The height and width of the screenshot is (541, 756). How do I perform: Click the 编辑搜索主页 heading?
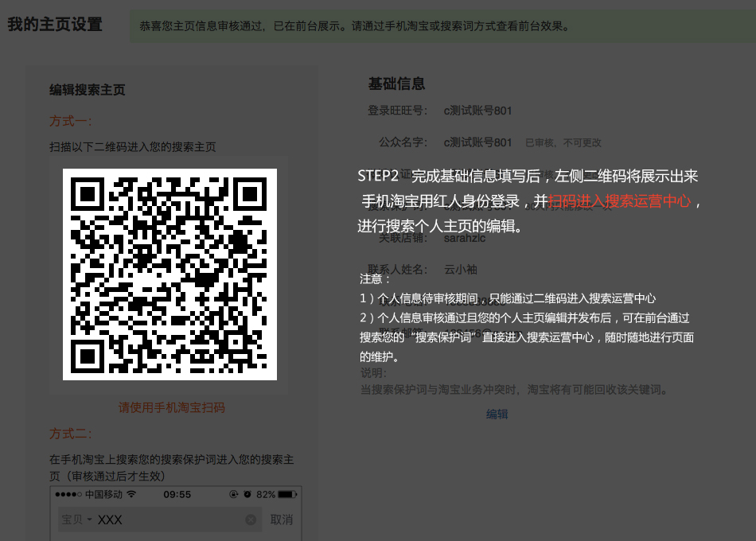click(x=88, y=90)
